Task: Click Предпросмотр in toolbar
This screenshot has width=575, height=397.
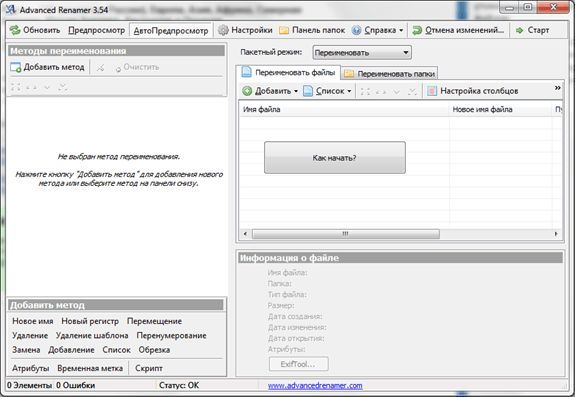Action: pos(96,30)
